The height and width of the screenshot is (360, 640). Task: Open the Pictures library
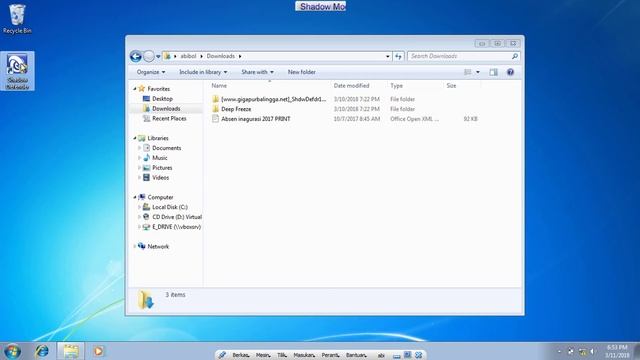pyautogui.click(x=162, y=168)
